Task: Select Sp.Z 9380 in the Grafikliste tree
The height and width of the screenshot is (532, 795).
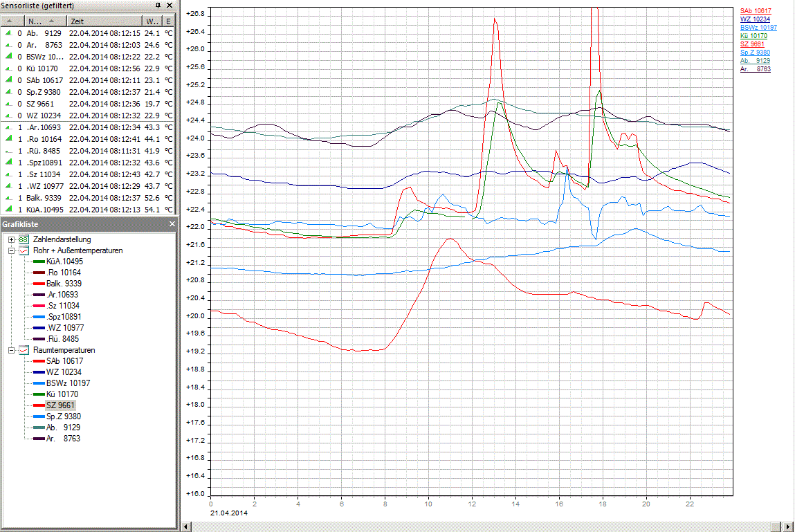Action: (64, 416)
